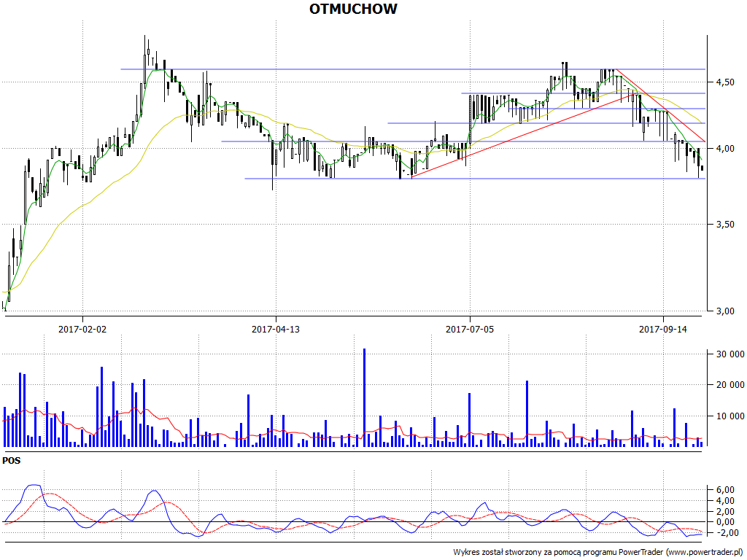Click the 4,00 price axis label

725,149
